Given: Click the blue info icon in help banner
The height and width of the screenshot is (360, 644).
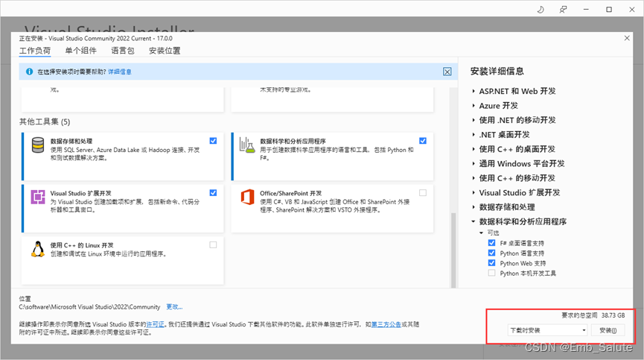Looking at the screenshot, I should pos(29,72).
